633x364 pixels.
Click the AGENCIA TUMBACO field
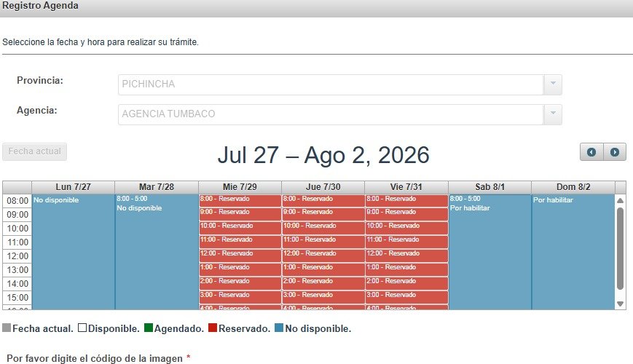point(331,114)
